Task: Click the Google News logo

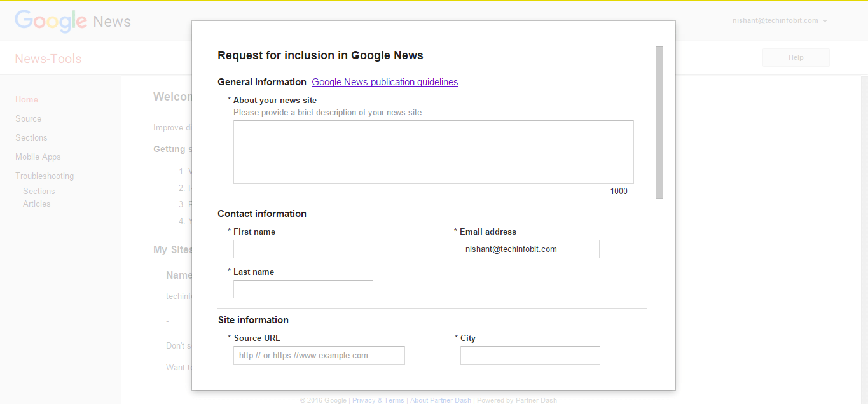Action: click(x=72, y=20)
